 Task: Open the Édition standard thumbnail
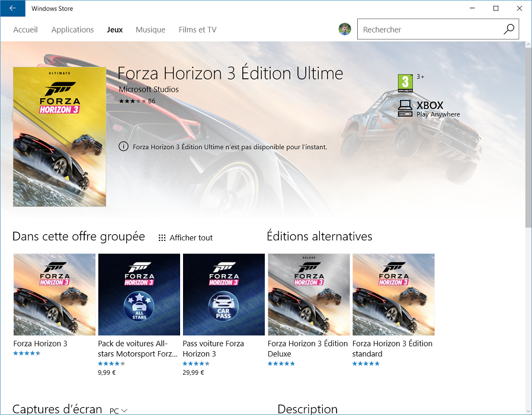pyautogui.click(x=393, y=294)
